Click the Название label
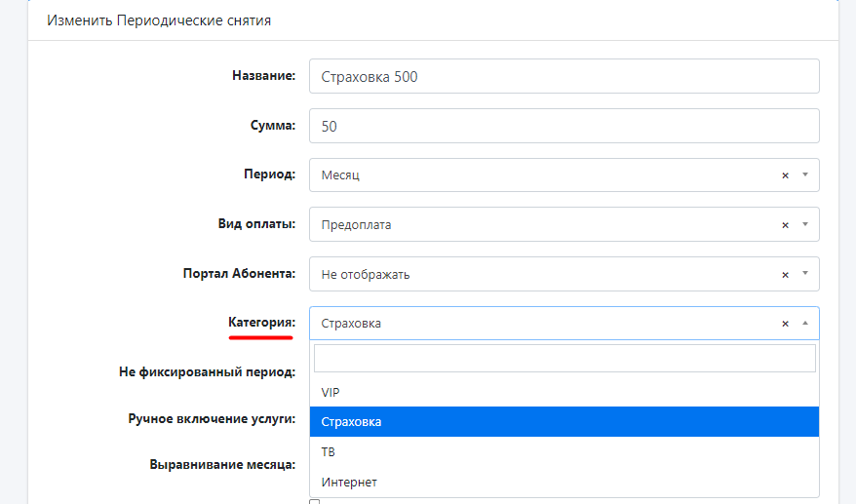Image resolution: width=856 pixels, height=504 pixels. pos(263,76)
